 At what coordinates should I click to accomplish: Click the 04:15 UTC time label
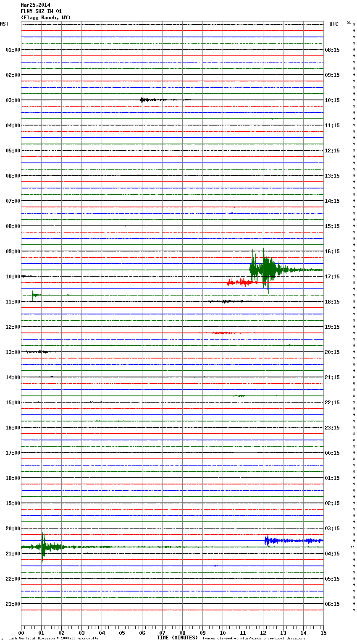[332, 554]
